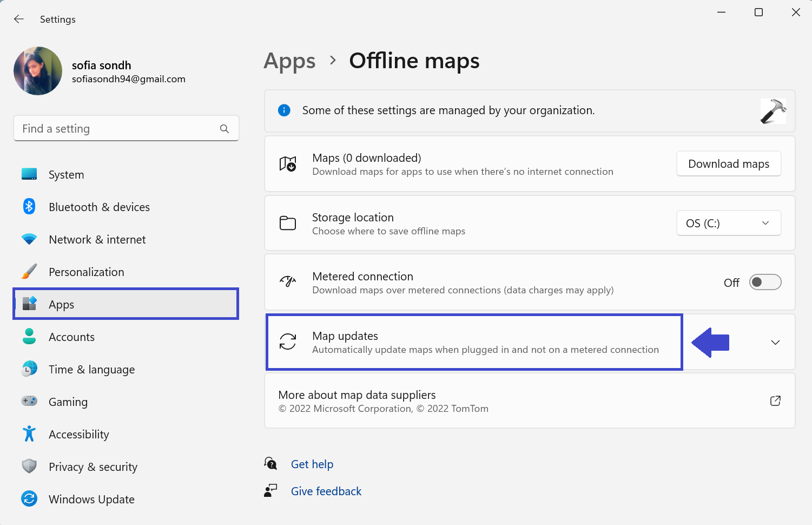The image size is (812, 525).
Task: Click the Network & internet Wi-Fi icon
Action: pyautogui.click(x=29, y=239)
